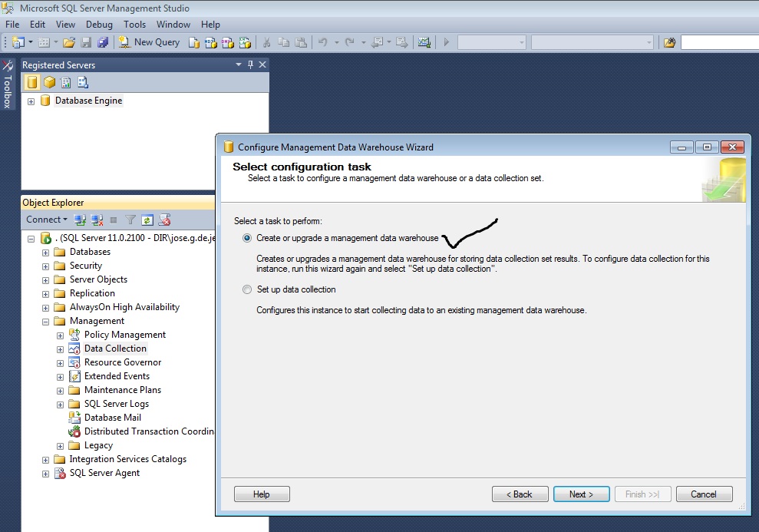Image resolution: width=759 pixels, height=532 pixels.
Task: Open Analysis Services MDX Query icon
Action: point(210,42)
